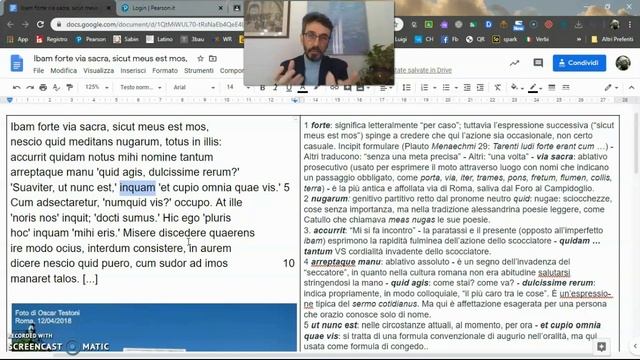The image size is (640, 360).
Task: Undo the last edit in Docs toolbar
Action: coord(16,87)
